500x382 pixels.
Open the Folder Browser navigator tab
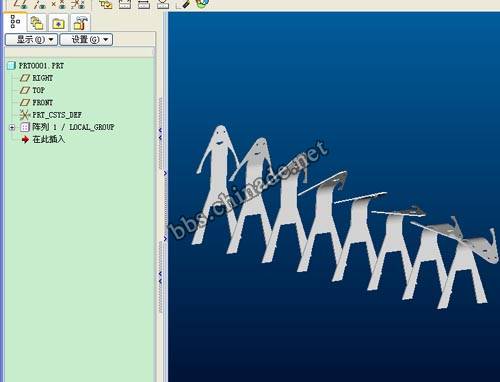37,23
